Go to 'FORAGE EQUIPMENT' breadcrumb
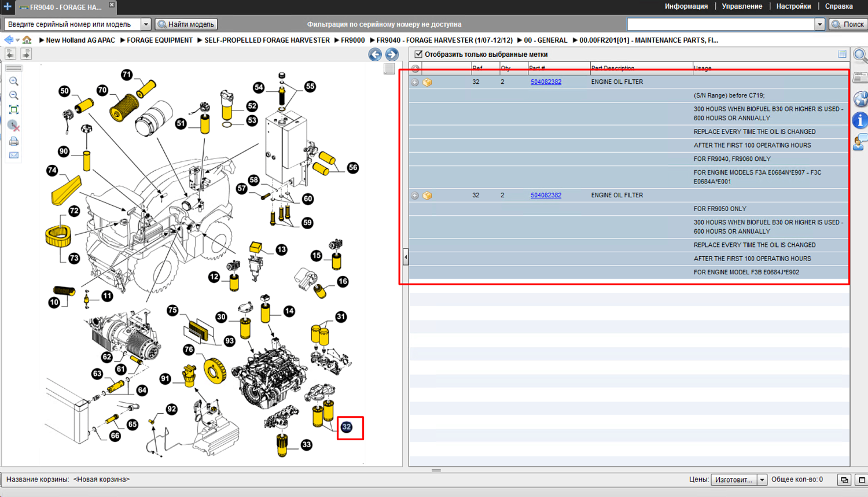This screenshot has height=497, width=868. click(x=160, y=41)
